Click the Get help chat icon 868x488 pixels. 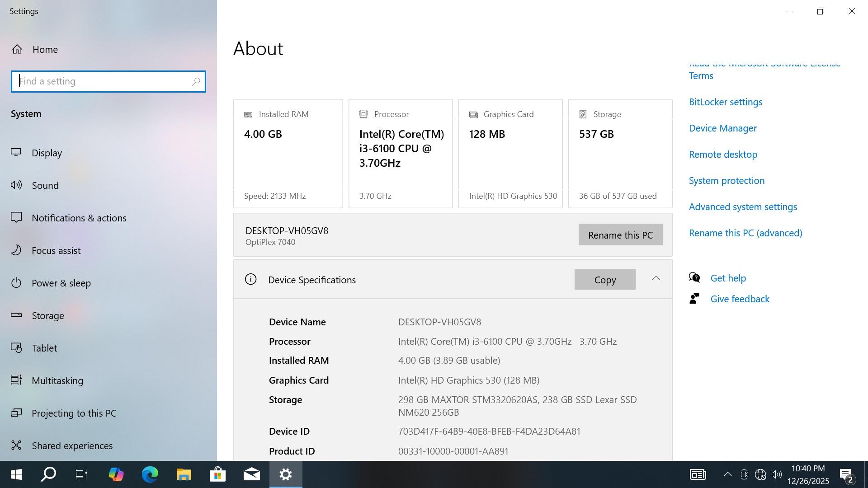click(x=694, y=277)
